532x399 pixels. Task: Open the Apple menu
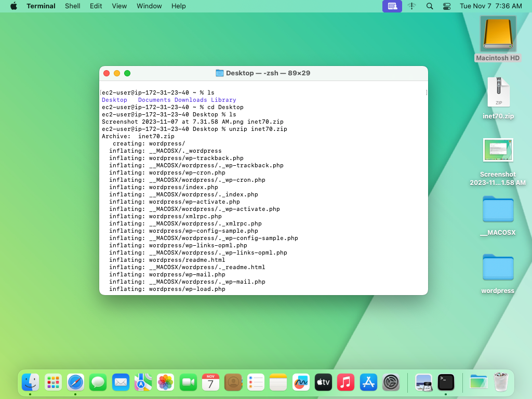click(14, 6)
